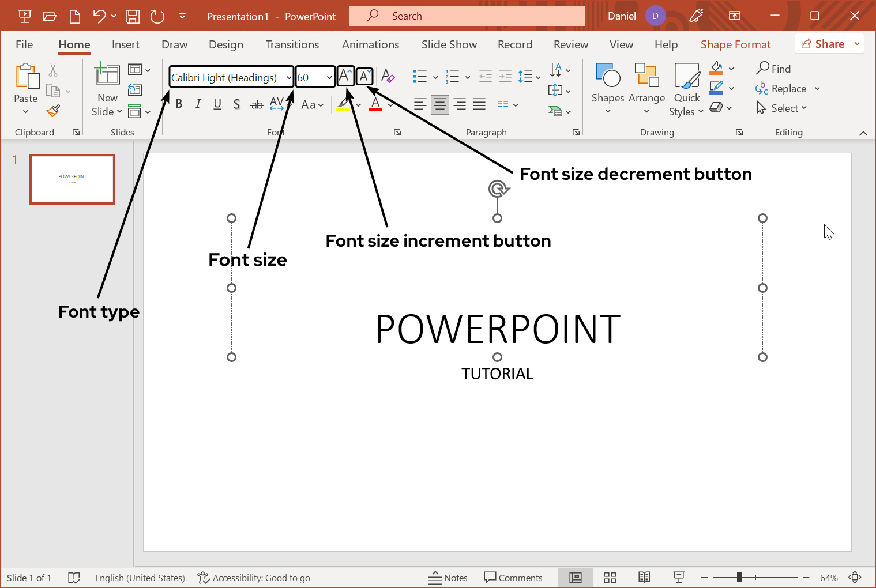Toggle the Notes pane
876x588 pixels.
point(449,577)
